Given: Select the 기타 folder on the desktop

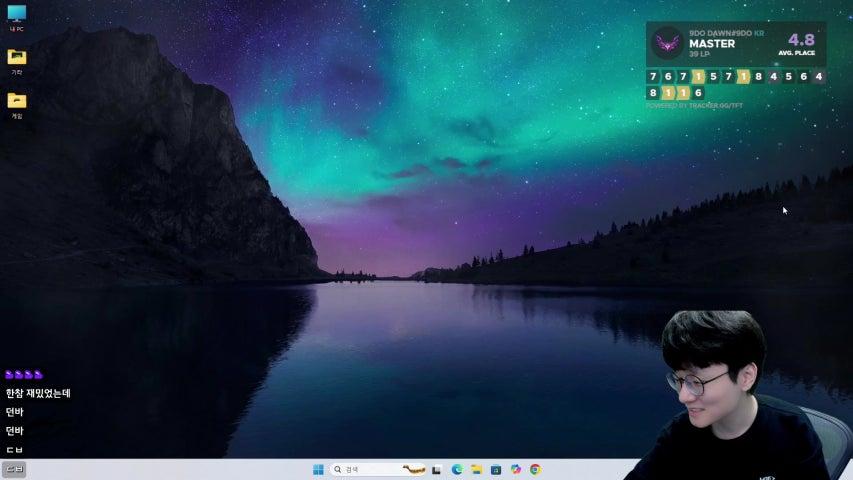Looking at the screenshot, I should click(x=17, y=61).
